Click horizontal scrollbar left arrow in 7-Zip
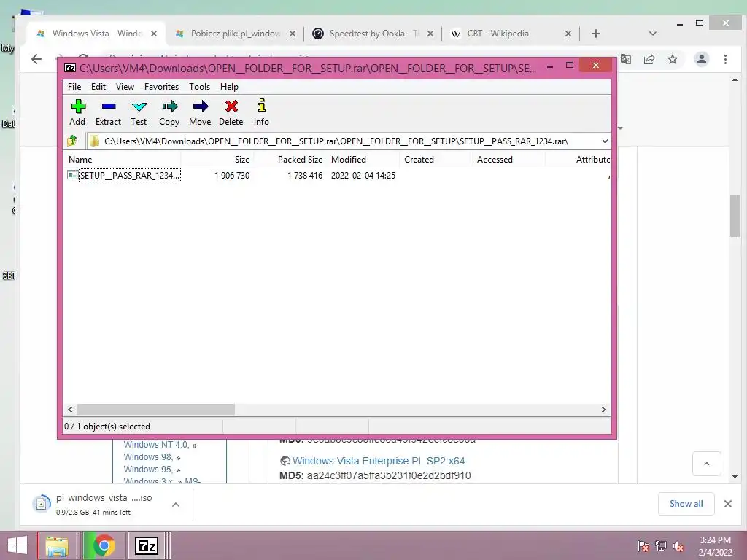Viewport: 747px width, 560px height. coord(70,410)
